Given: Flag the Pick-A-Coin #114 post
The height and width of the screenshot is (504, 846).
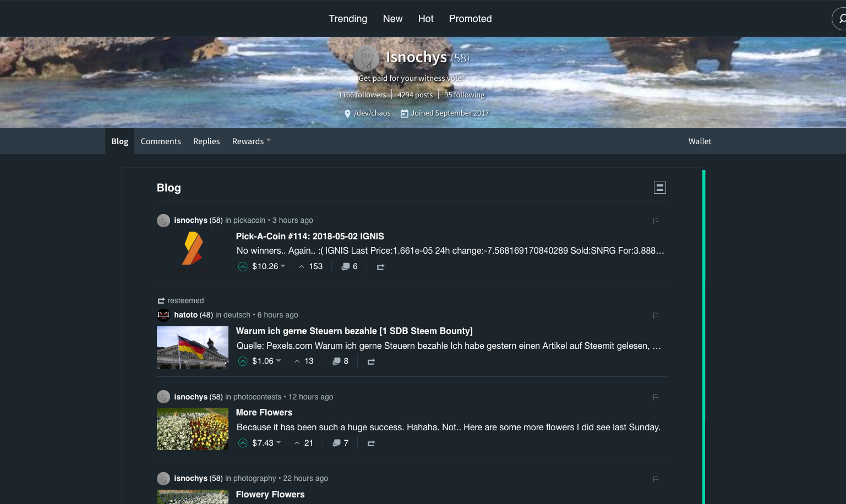Looking at the screenshot, I should [x=656, y=221].
